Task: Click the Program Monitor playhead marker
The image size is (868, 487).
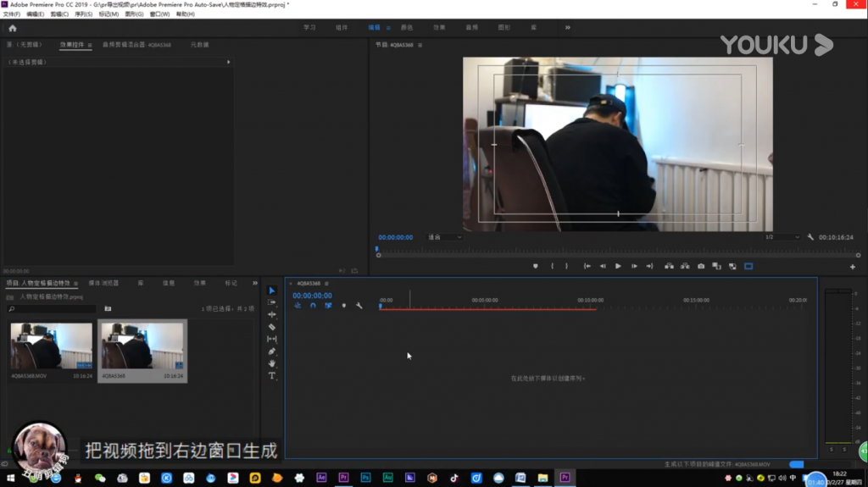Action: pos(377,249)
